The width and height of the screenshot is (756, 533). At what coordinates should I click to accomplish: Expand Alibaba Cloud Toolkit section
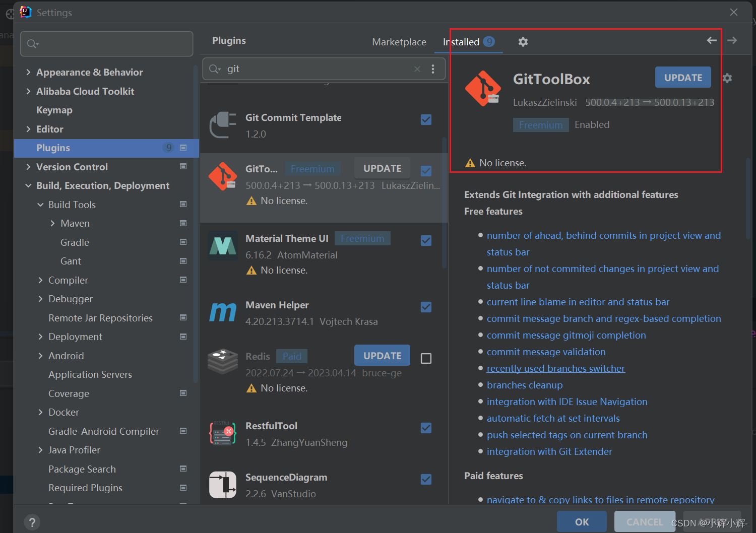[28, 91]
